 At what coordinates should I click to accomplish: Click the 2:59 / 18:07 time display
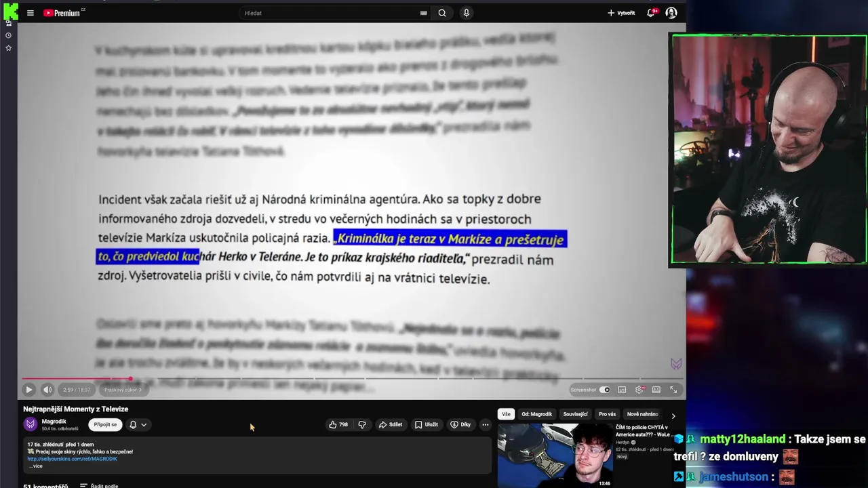pyautogui.click(x=77, y=390)
